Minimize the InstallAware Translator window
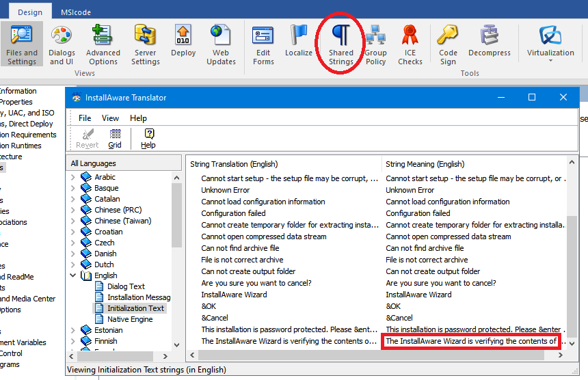Screen dimensions: 588x380 tap(501, 98)
